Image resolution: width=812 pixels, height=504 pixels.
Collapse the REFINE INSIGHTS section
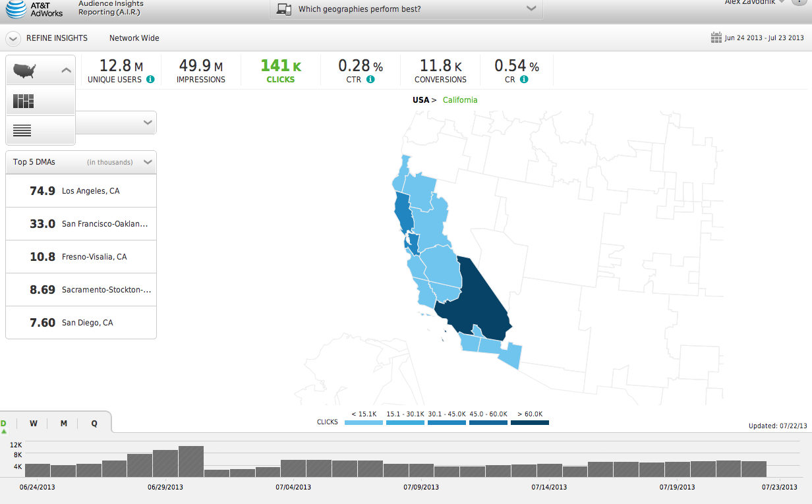pos(13,38)
